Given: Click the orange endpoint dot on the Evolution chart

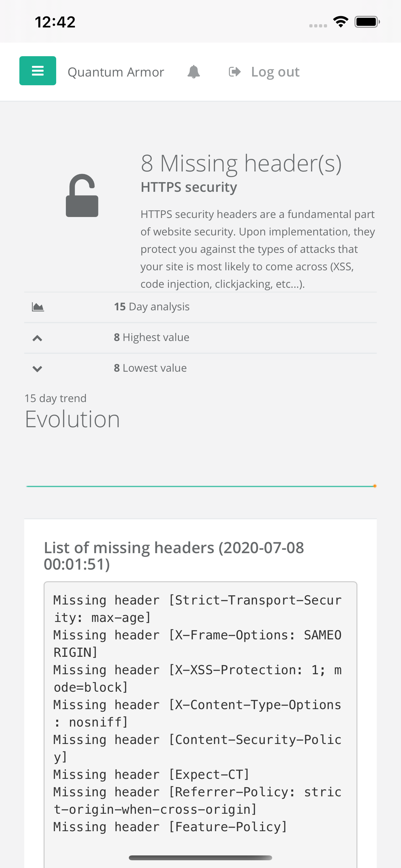Looking at the screenshot, I should [375, 486].
